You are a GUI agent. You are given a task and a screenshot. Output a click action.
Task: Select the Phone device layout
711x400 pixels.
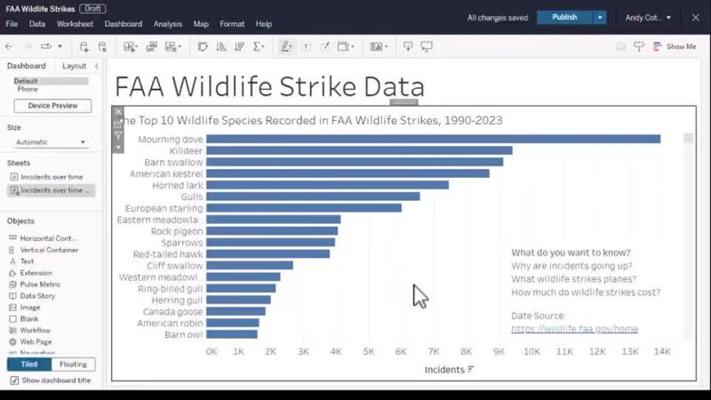28,89
